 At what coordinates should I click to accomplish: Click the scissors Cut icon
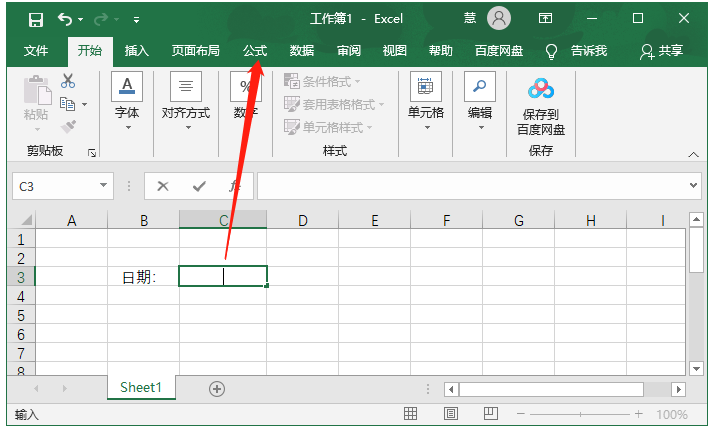pyautogui.click(x=68, y=81)
